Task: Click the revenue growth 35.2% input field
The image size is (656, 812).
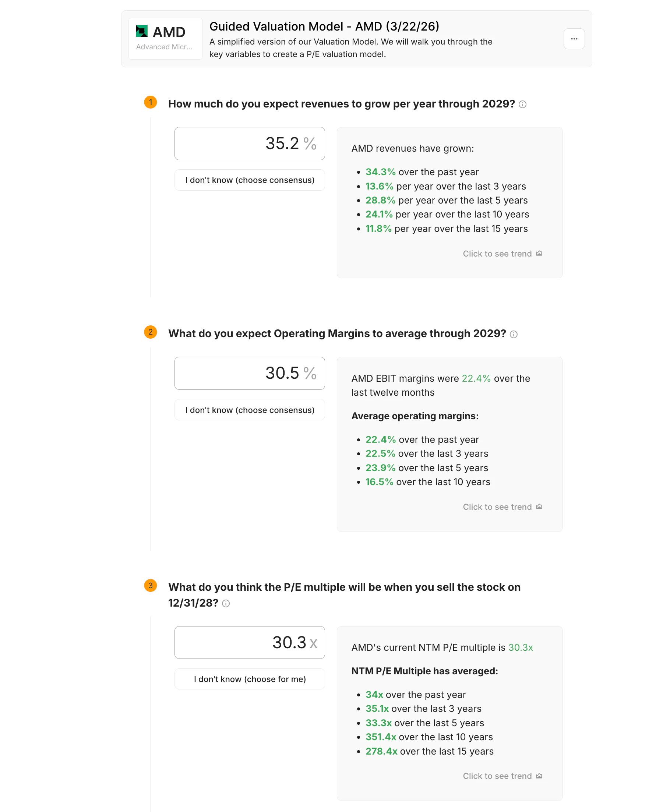Action: click(249, 144)
